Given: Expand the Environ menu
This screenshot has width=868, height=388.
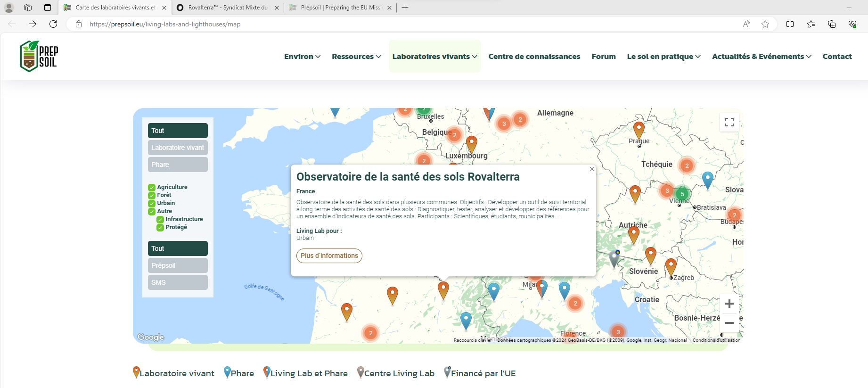Looking at the screenshot, I should point(303,56).
